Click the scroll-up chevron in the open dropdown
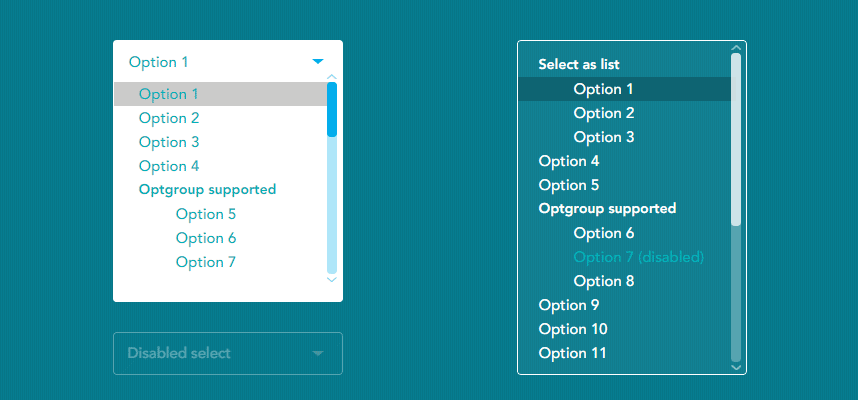858x400 pixels. (x=332, y=77)
